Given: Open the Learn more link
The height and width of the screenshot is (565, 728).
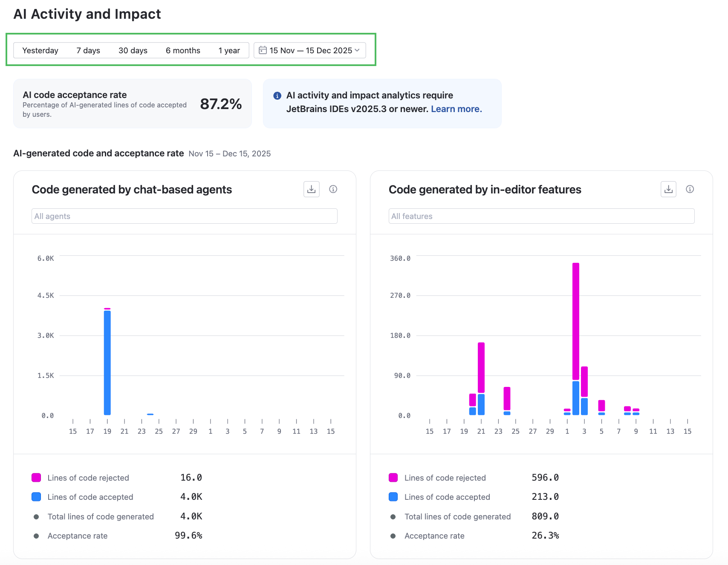Looking at the screenshot, I should tap(456, 109).
